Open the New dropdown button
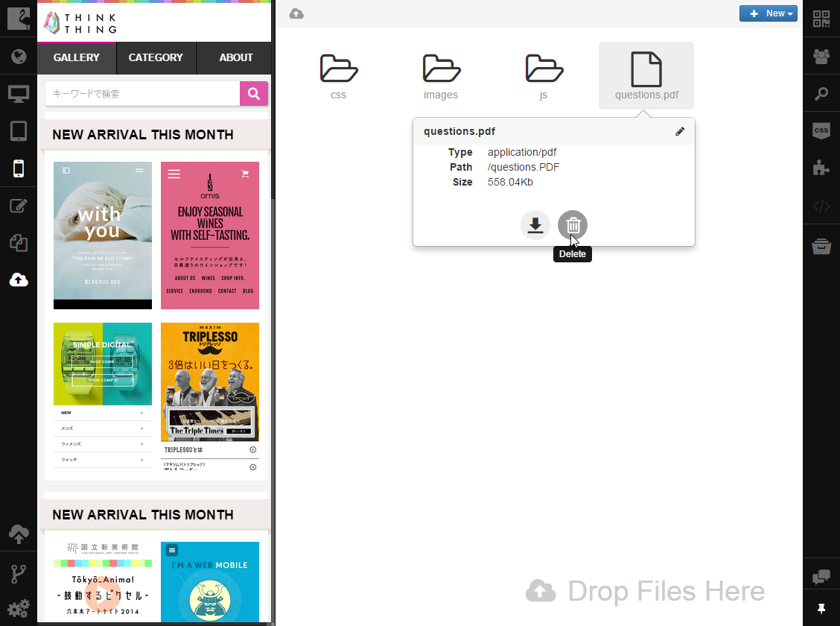 (x=769, y=13)
